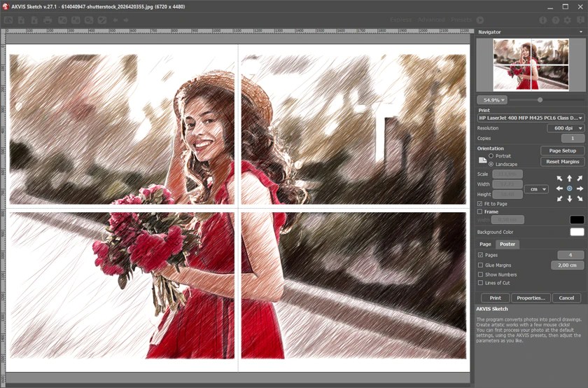Click the Reset Margins button
Viewport: 588px width, 388px height.
[x=563, y=161]
